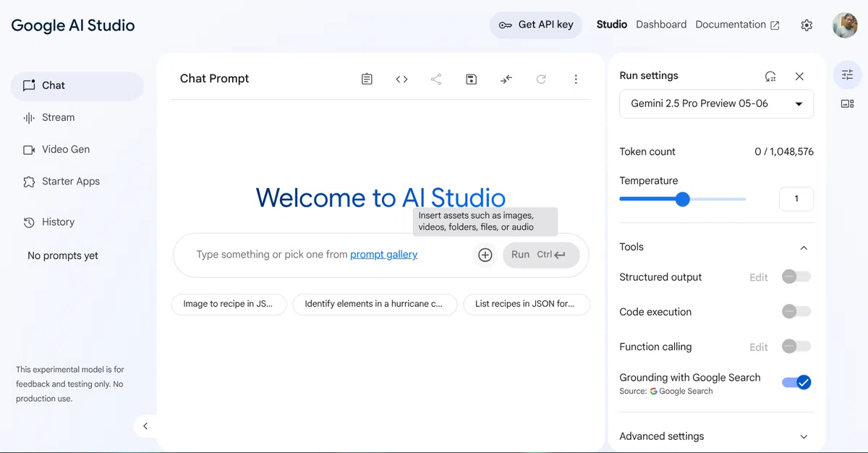Toggle the run settings sliders icon on right rail
Viewport: 868px width, 453px height.
pos(848,75)
